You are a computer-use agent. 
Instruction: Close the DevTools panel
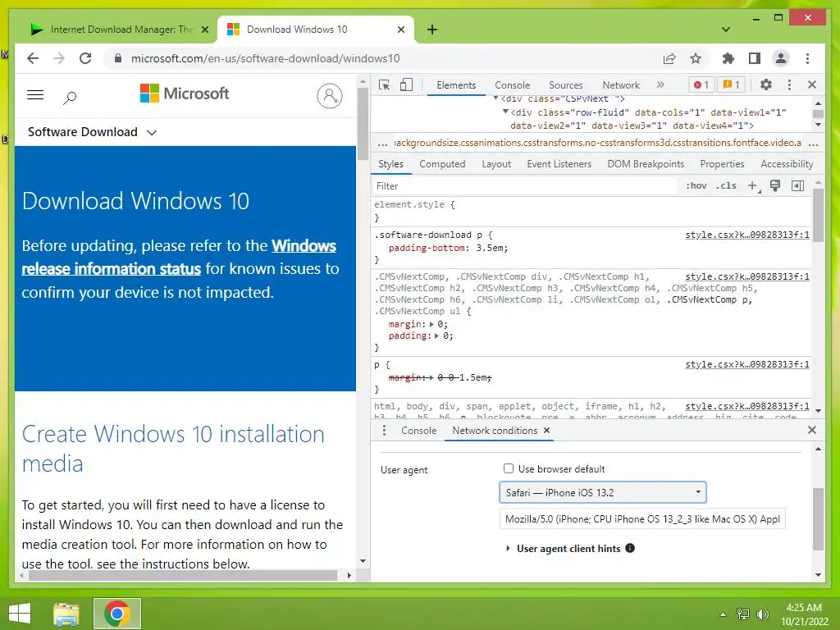812,84
